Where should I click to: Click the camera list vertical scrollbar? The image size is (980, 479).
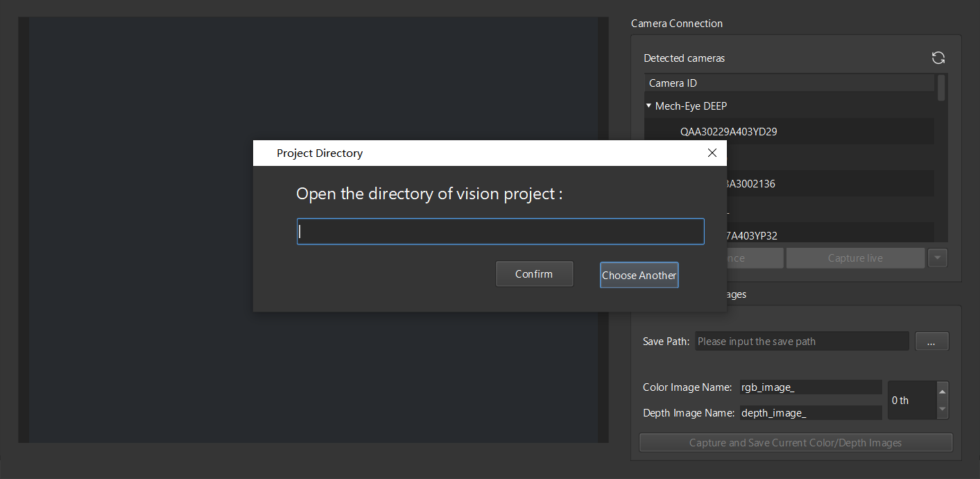point(941,88)
